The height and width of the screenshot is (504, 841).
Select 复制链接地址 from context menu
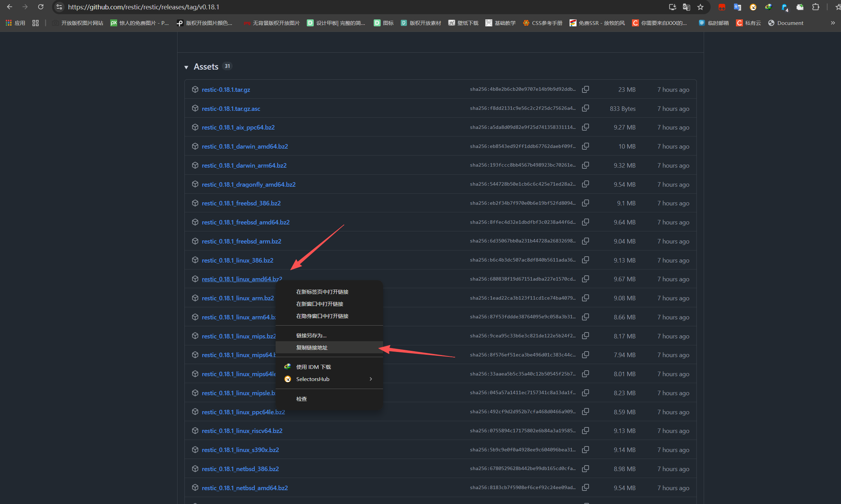[x=312, y=347]
